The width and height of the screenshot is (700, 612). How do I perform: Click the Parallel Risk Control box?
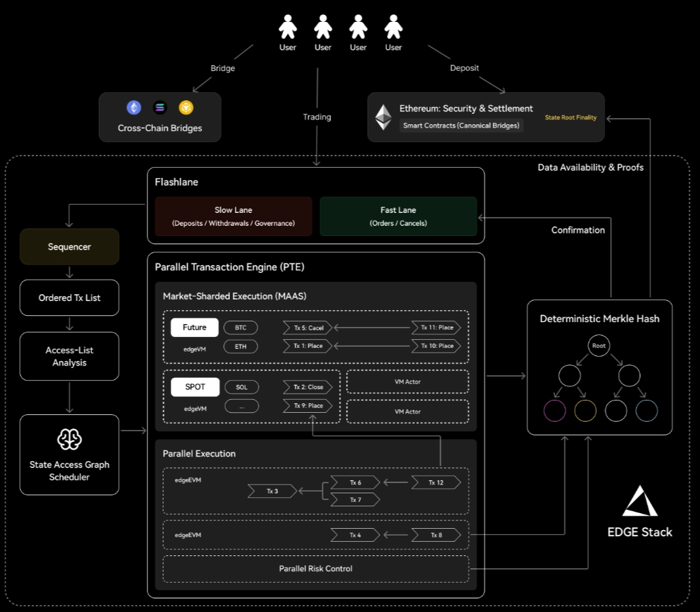[x=316, y=569]
